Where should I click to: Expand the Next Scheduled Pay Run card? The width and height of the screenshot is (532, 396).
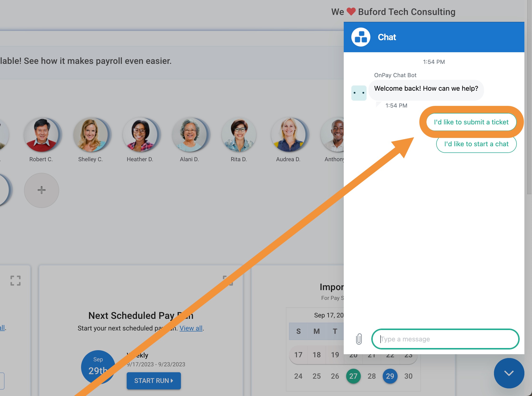pyautogui.click(x=228, y=280)
